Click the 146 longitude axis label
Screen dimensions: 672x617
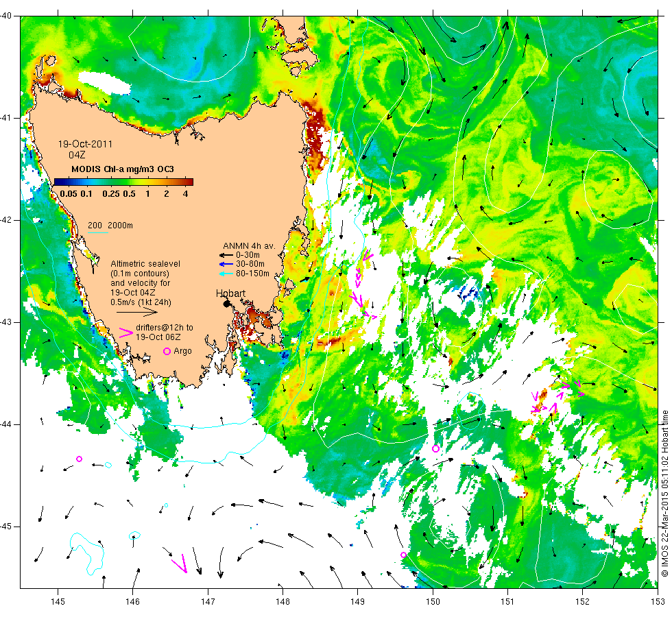coord(133,602)
